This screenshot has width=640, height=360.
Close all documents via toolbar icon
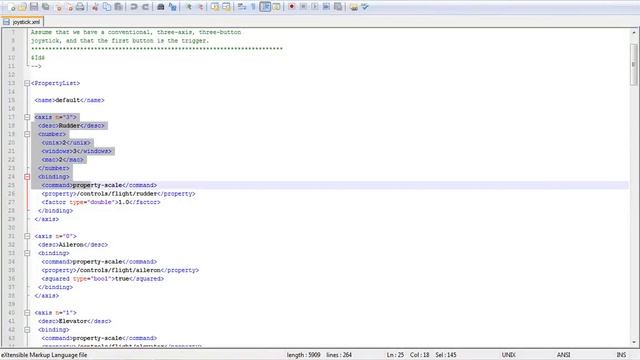(69, 7)
